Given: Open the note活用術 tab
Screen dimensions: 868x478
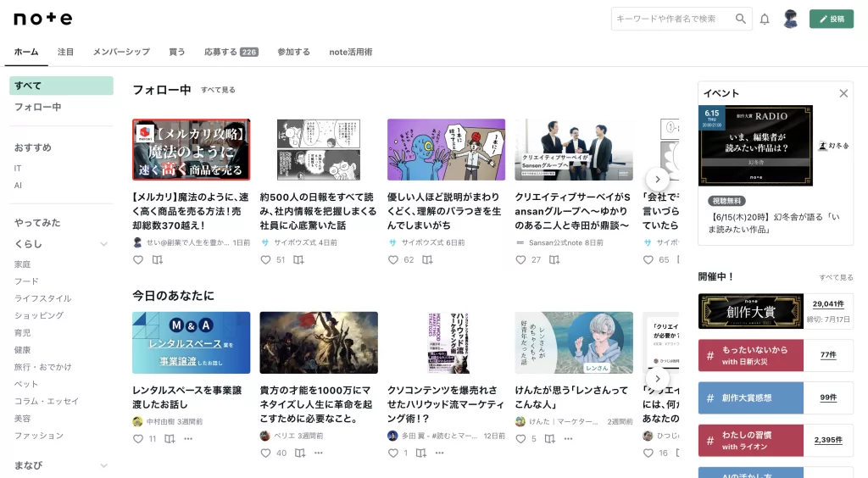Looking at the screenshot, I should click(350, 52).
